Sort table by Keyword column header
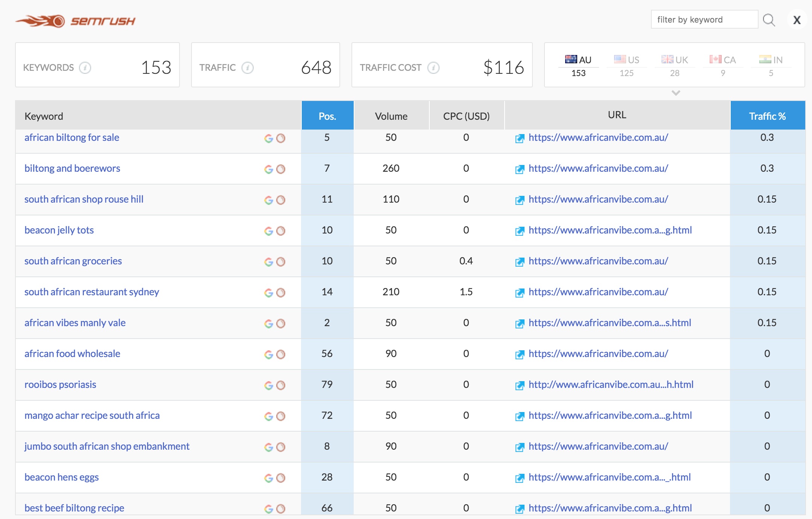The width and height of the screenshot is (812, 519). [x=158, y=116]
